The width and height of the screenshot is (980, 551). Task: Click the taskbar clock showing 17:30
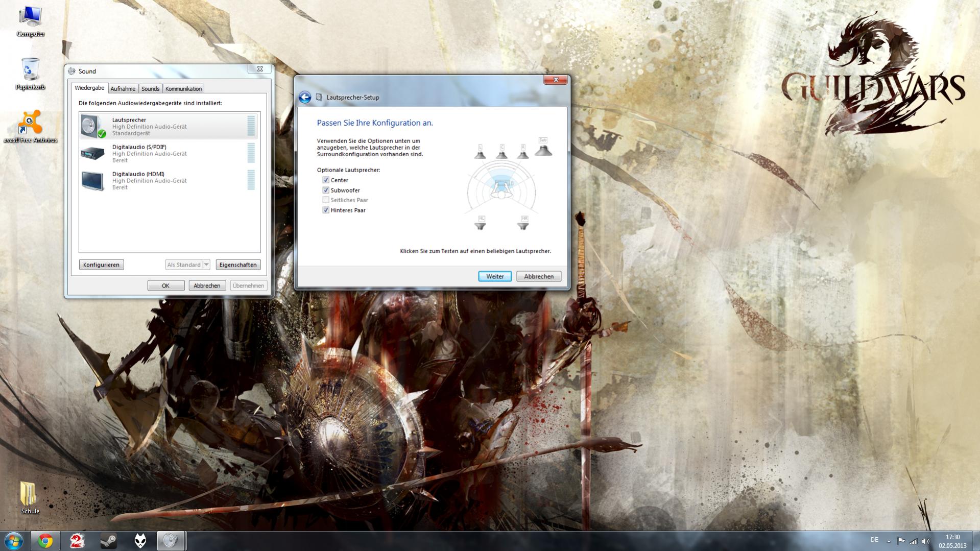952,541
